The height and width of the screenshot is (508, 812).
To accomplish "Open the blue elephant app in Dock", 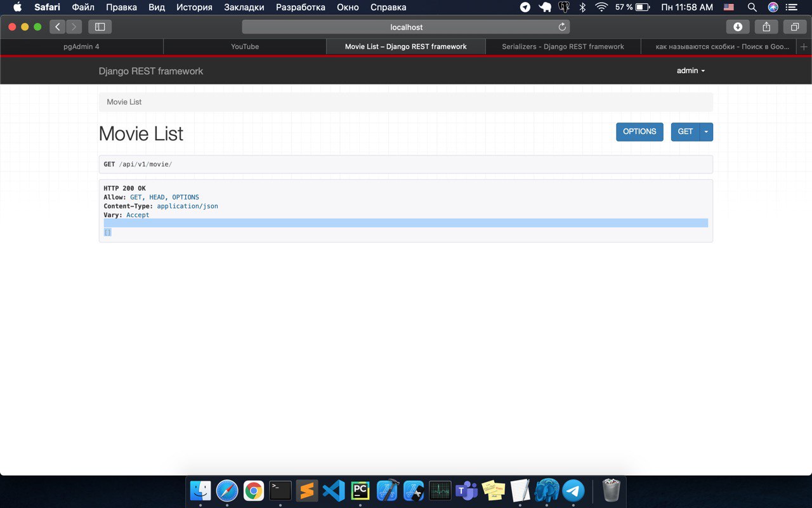I will tap(547, 490).
